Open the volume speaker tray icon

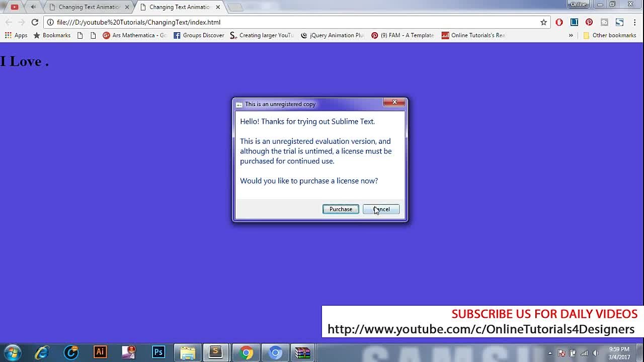point(596,353)
